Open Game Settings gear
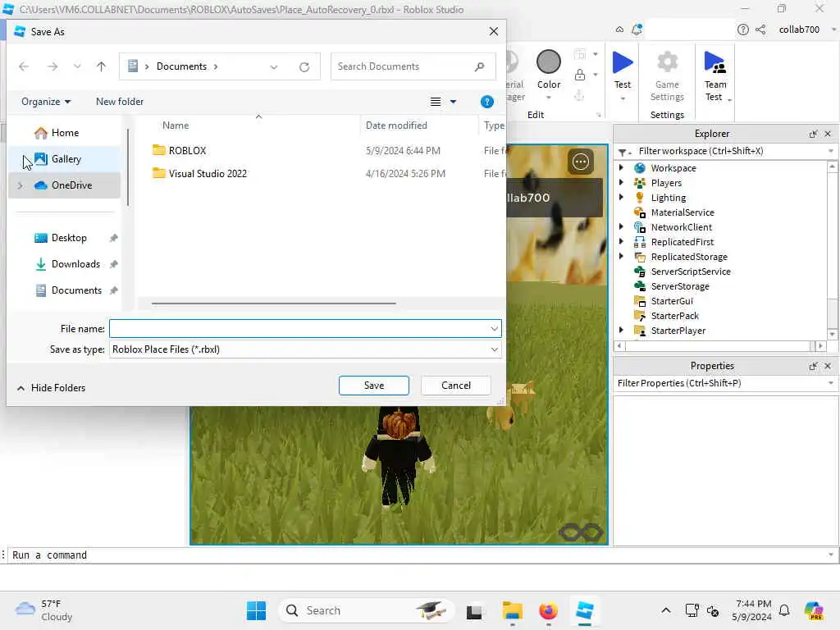Screen dimensions: 840x630 (667, 62)
